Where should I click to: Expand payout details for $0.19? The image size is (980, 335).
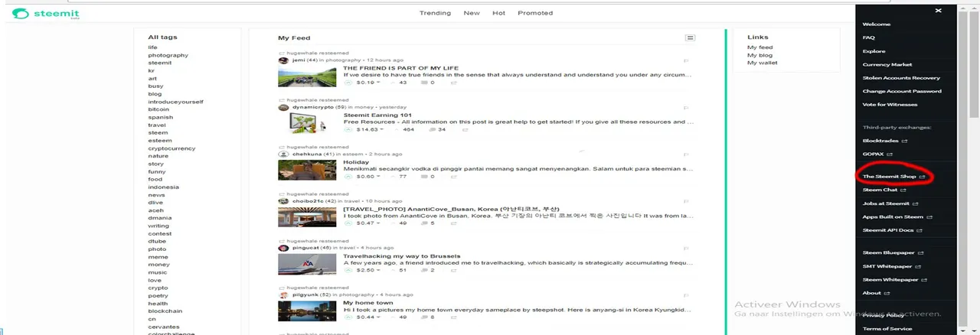[x=369, y=83]
